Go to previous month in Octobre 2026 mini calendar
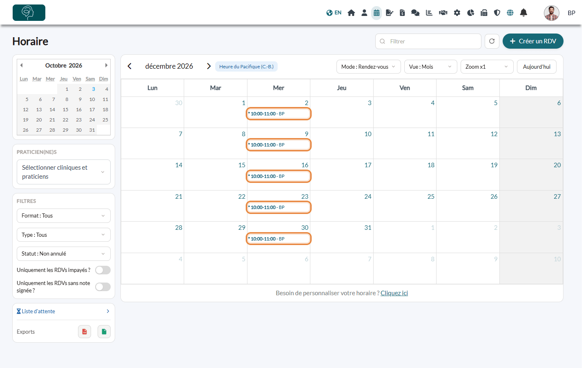 pos(21,65)
